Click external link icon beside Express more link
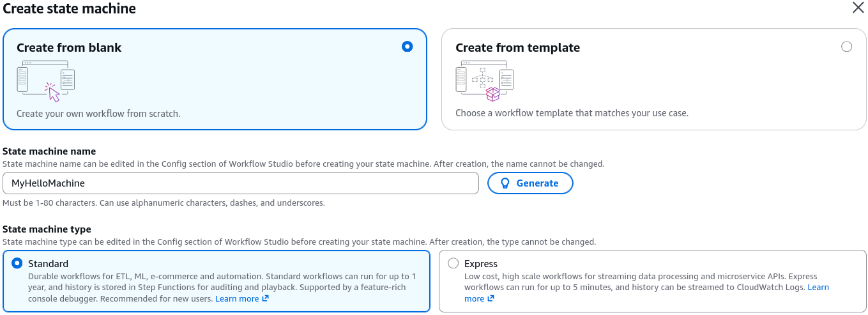Screen dimensions: 868x315 tap(491, 299)
